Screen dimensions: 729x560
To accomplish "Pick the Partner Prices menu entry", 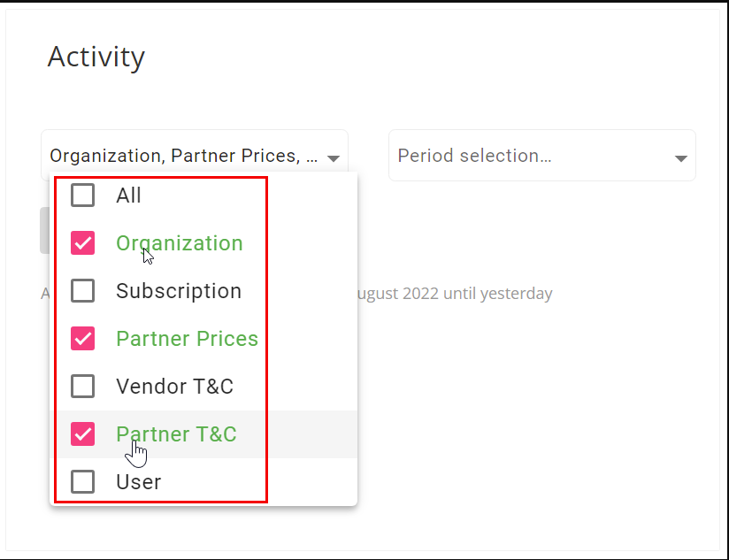I will pos(187,338).
